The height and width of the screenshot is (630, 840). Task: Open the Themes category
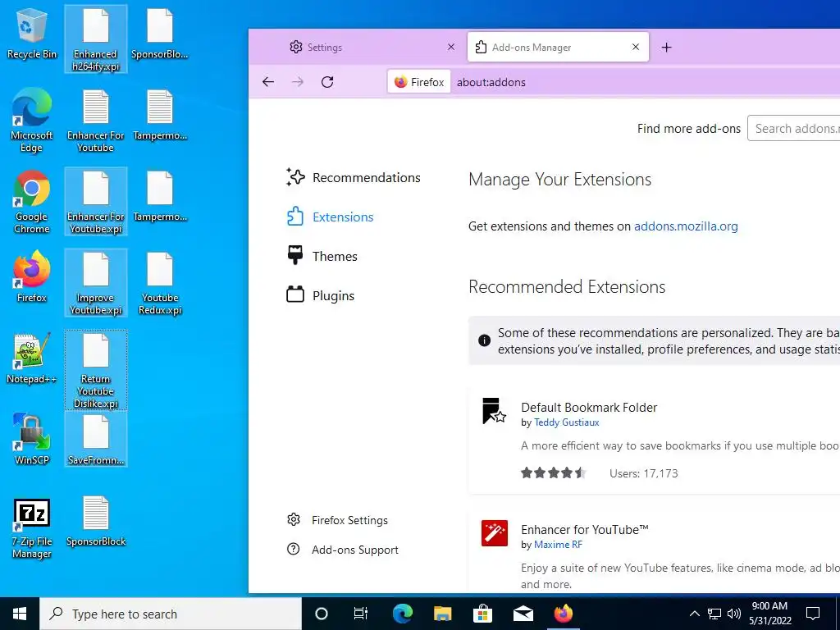click(x=322, y=256)
